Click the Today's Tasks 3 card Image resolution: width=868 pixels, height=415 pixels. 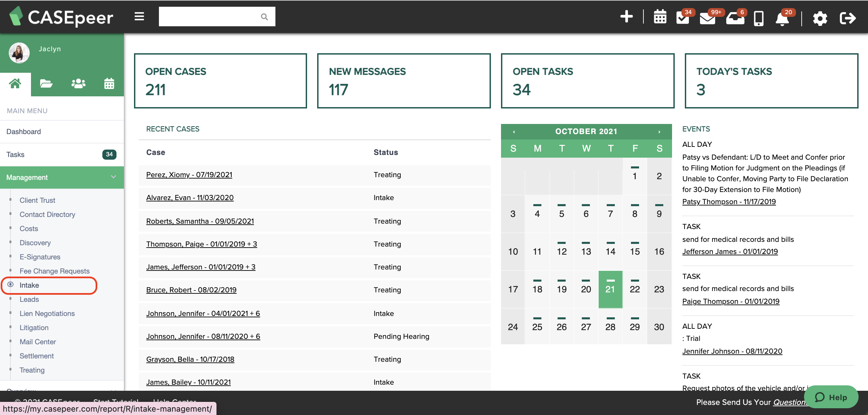pos(771,81)
